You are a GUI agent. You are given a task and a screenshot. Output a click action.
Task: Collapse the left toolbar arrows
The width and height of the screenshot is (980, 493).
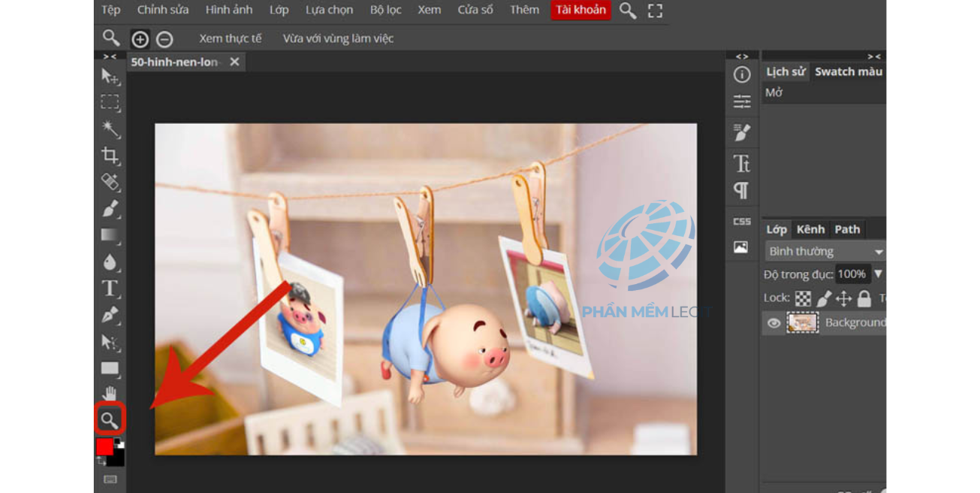click(x=110, y=56)
